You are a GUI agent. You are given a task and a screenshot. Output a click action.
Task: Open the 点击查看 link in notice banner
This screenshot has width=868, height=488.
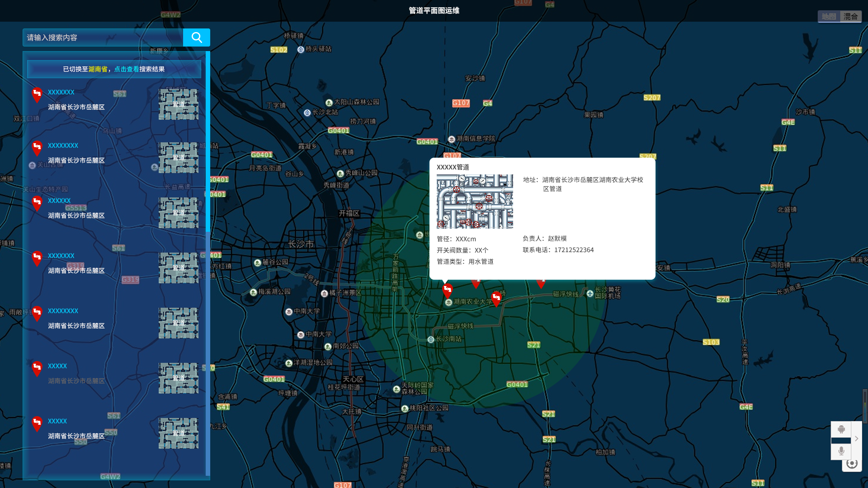127,69
